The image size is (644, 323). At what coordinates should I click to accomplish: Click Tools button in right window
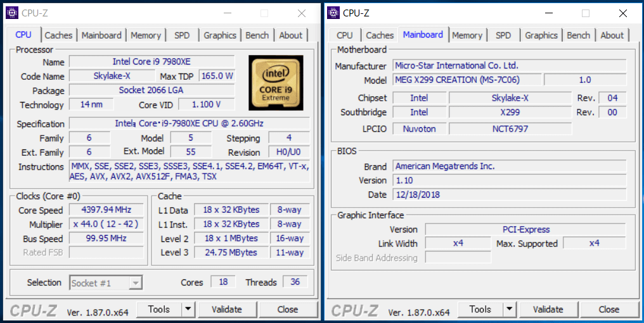coord(480,310)
